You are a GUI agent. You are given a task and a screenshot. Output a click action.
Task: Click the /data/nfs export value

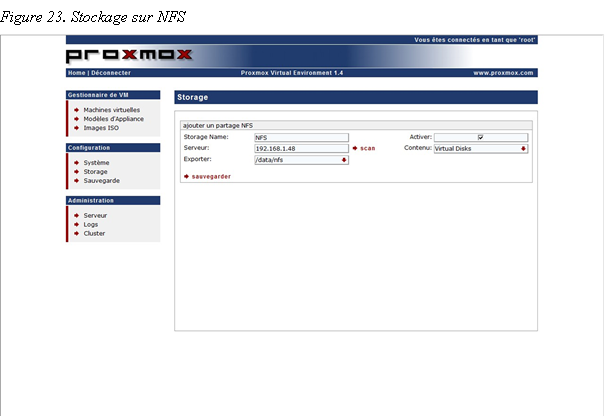coord(269,160)
